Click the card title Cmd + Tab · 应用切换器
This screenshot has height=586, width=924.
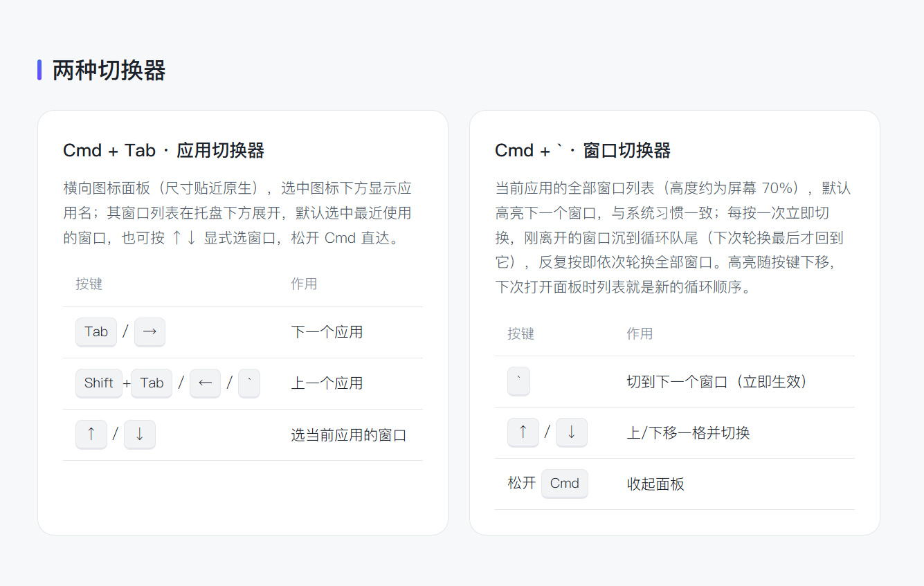(164, 150)
